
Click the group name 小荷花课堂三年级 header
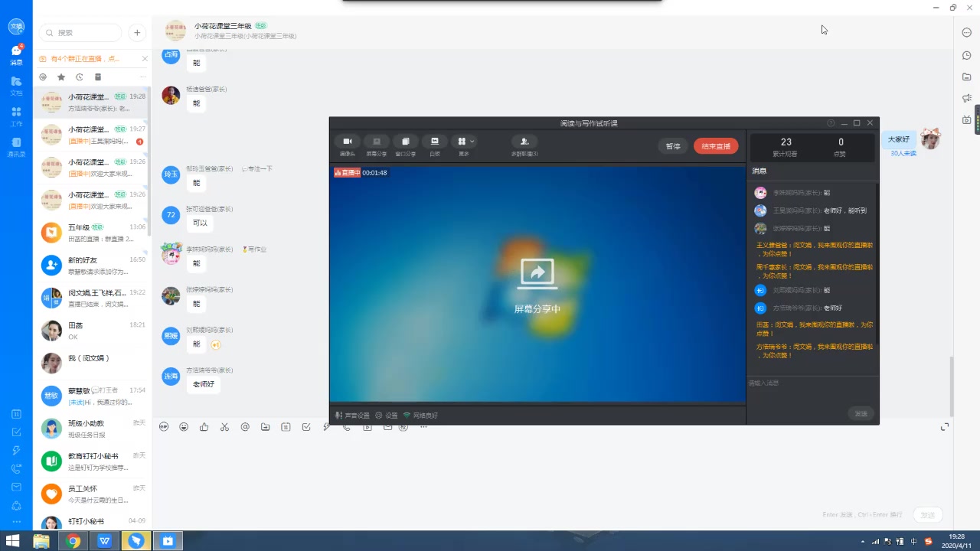coord(223,26)
